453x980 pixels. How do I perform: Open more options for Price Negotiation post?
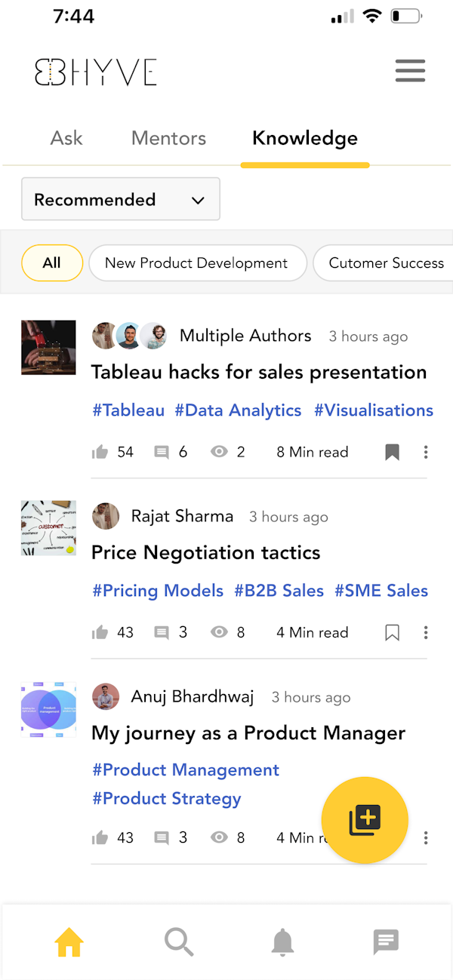[x=426, y=632]
